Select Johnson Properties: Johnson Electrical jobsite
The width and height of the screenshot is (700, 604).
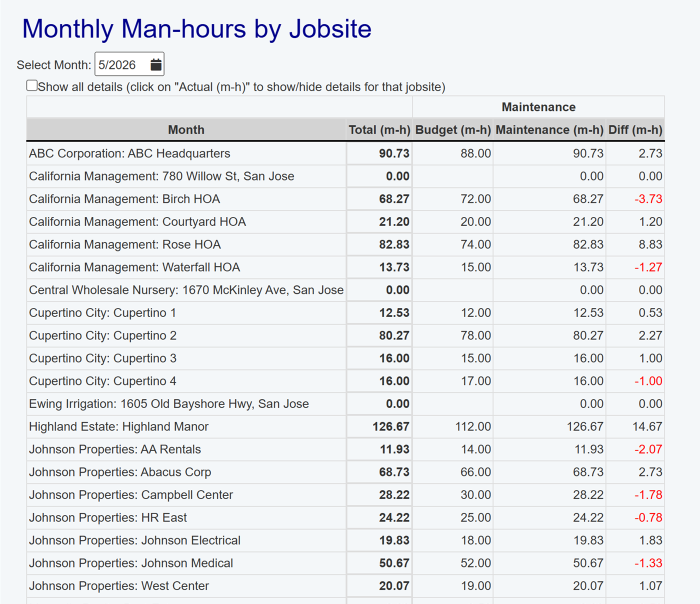click(x=134, y=540)
